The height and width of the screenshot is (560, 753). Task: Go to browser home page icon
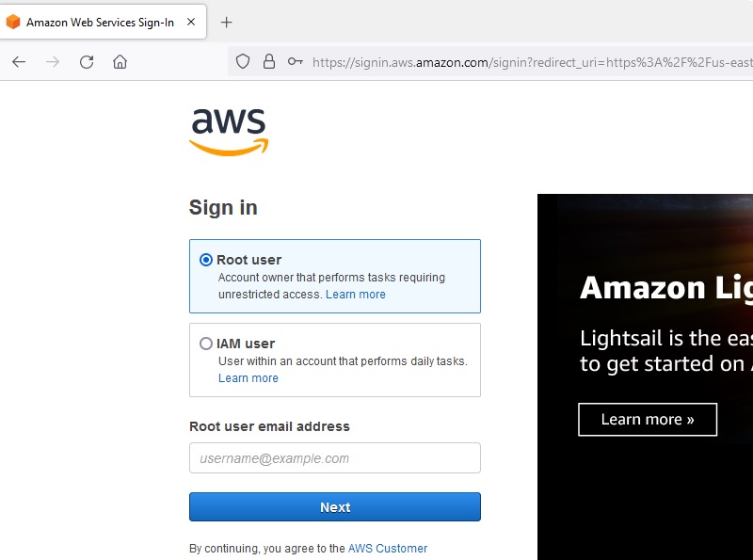pos(120,62)
